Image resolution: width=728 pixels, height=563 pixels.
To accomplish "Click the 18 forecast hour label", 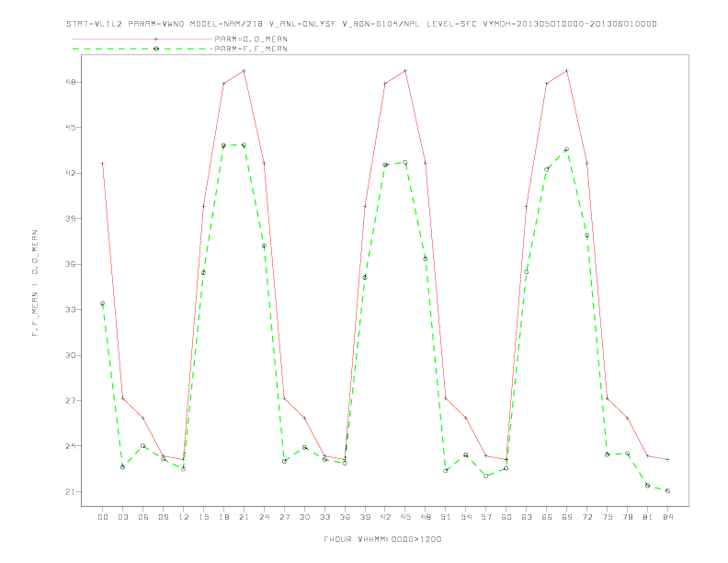I will pos(223,517).
